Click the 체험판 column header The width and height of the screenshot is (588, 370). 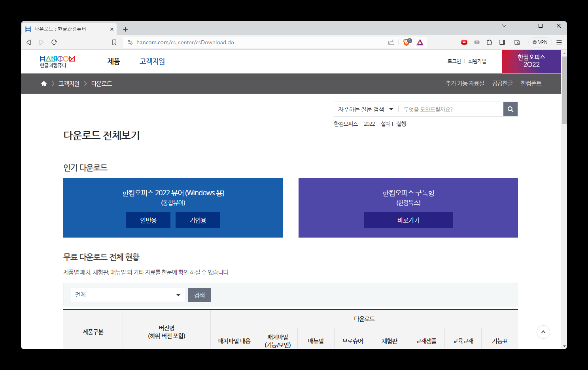click(x=389, y=341)
